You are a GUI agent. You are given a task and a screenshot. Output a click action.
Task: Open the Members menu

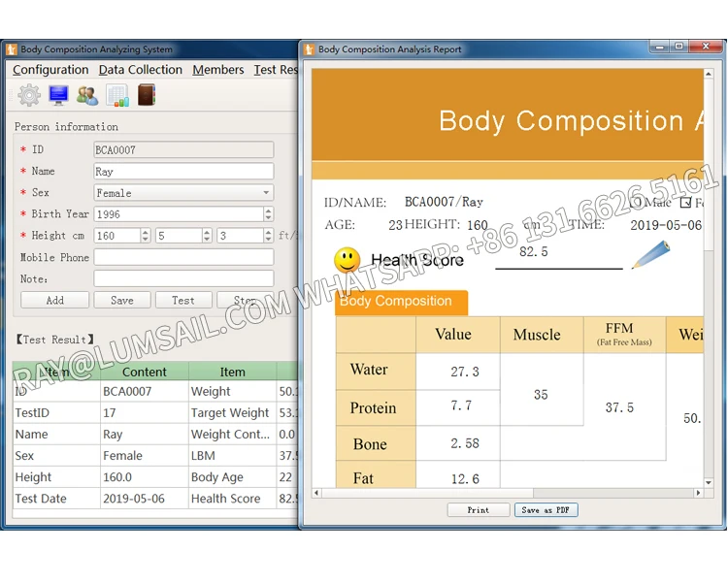pyautogui.click(x=218, y=70)
